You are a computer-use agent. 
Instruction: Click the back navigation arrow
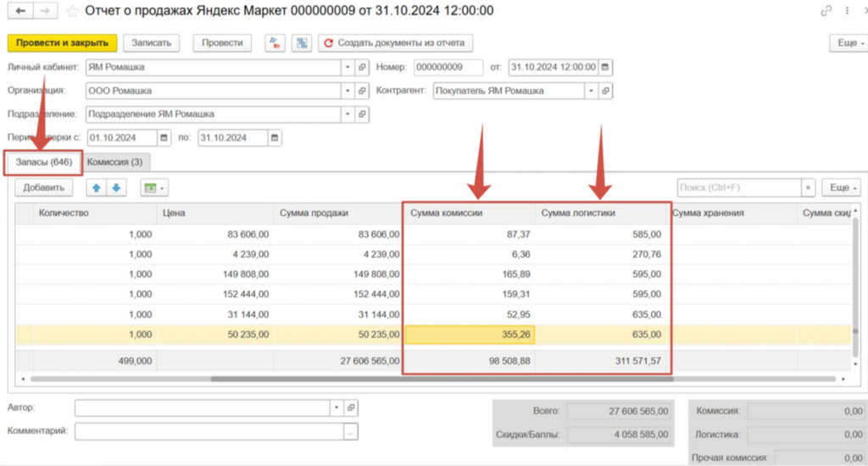(19, 11)
